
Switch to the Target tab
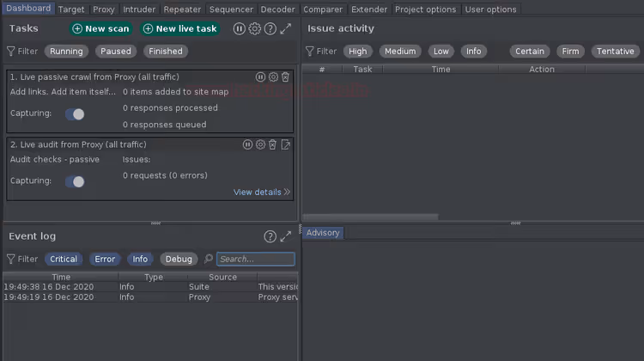coord(71,9)
